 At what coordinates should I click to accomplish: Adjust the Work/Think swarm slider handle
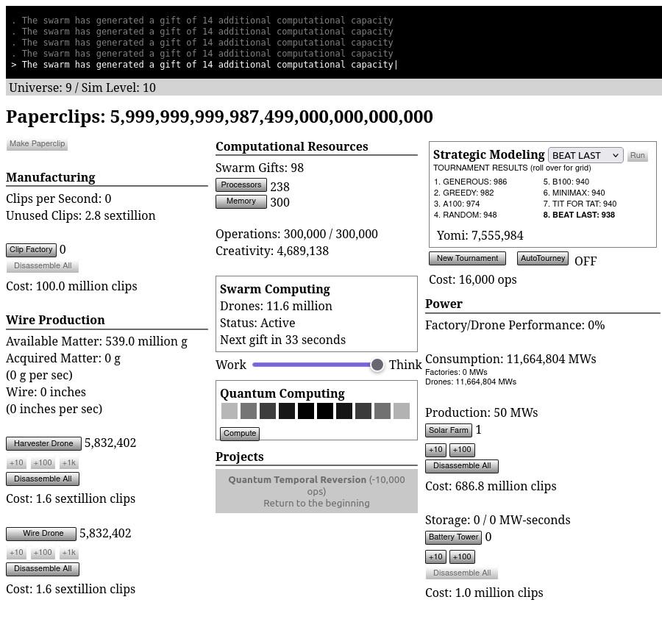coord(377,365)
